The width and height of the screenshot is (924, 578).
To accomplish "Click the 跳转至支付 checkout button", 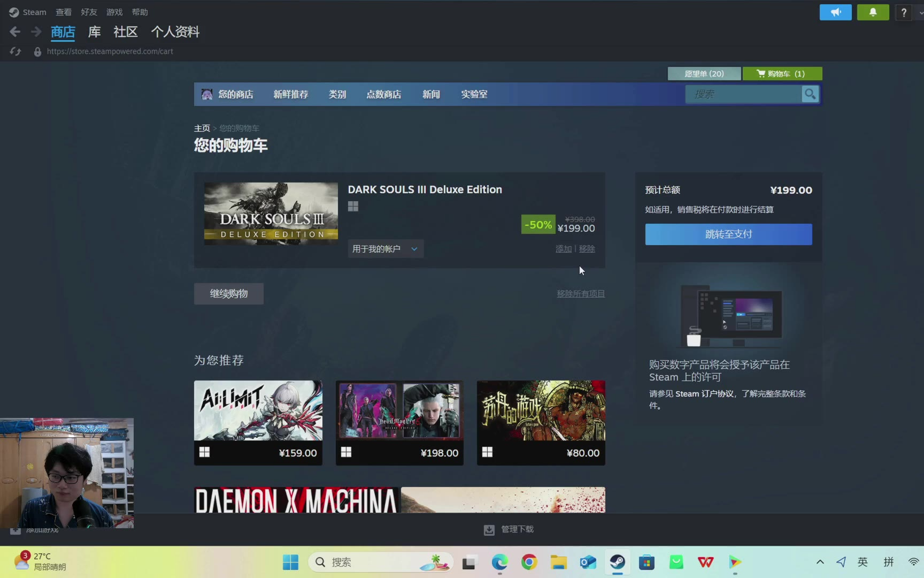I will (x=728, y=234).
